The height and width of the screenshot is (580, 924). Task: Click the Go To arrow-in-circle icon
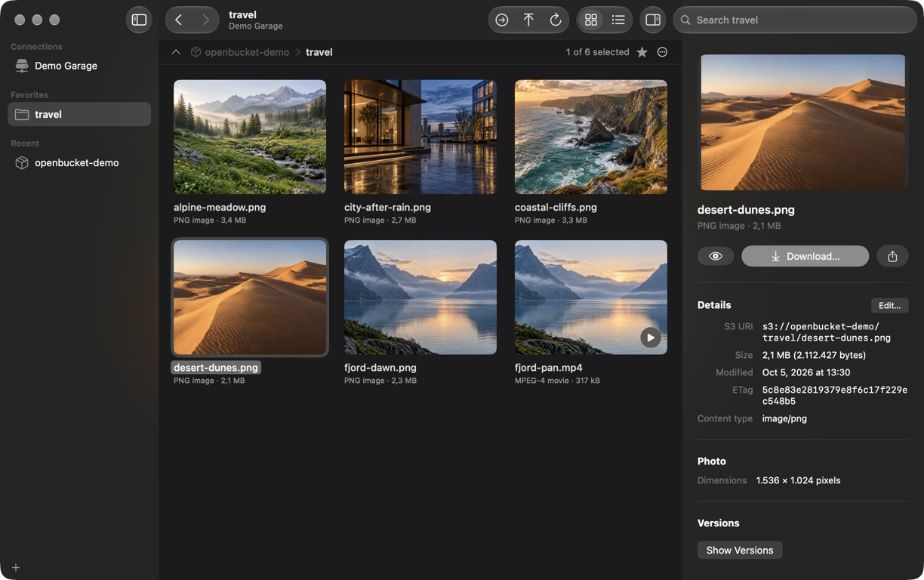click(x=501, y=20)
